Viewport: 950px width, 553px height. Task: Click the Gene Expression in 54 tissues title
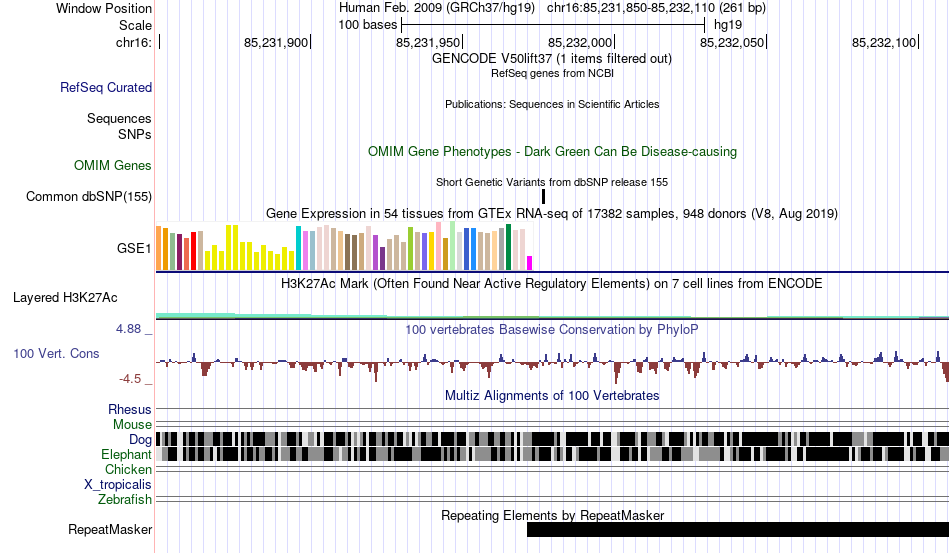(x=552, y=214)
